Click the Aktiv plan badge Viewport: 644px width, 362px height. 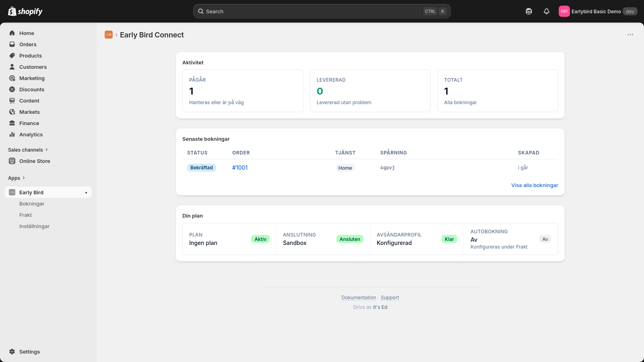260,239
